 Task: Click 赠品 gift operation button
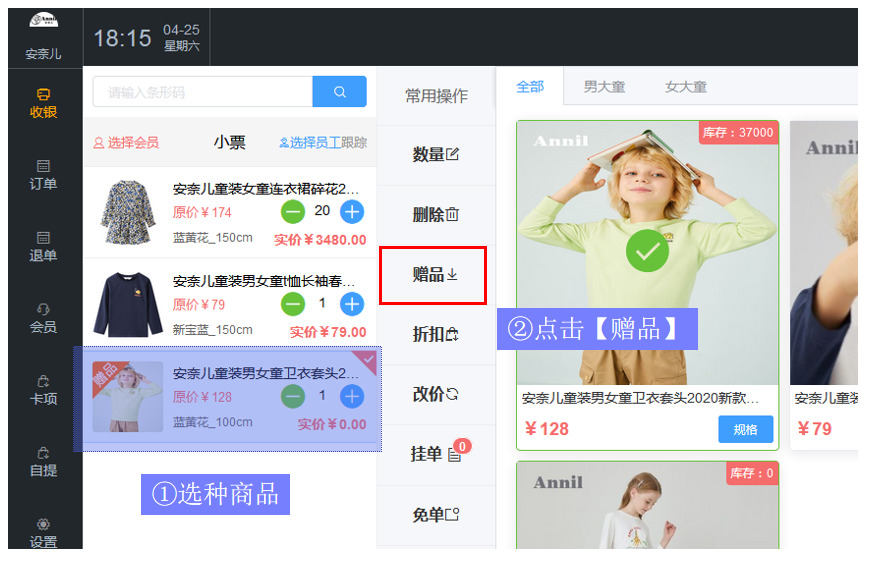point(434,275)
